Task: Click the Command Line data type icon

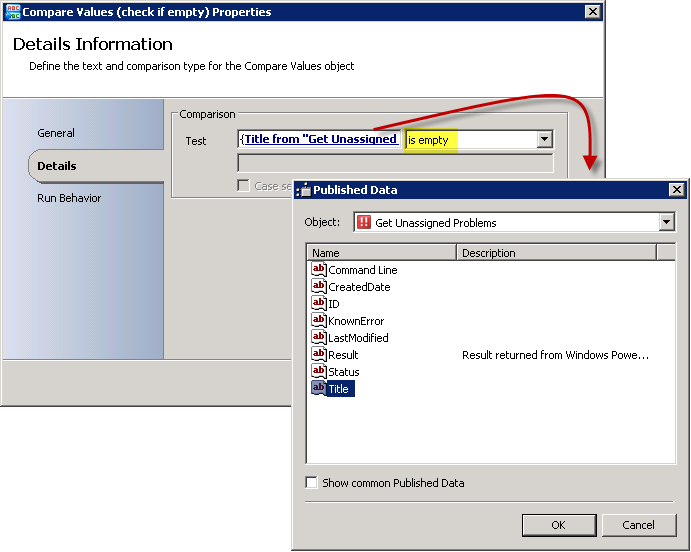Action: 319,270
